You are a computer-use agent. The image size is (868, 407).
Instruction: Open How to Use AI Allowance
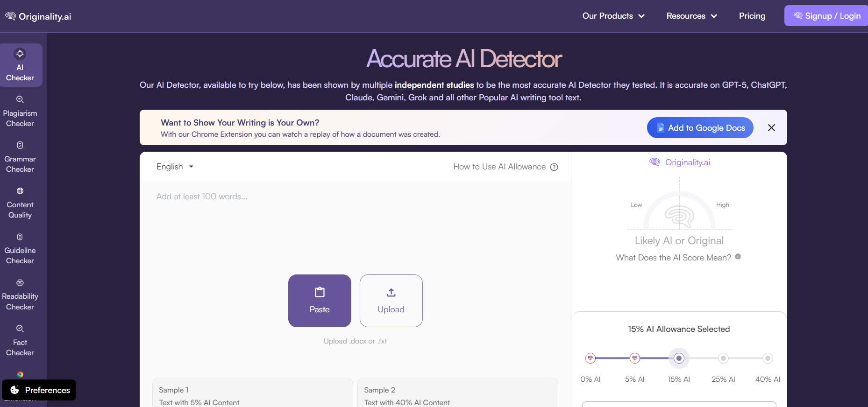coord(499,167)
